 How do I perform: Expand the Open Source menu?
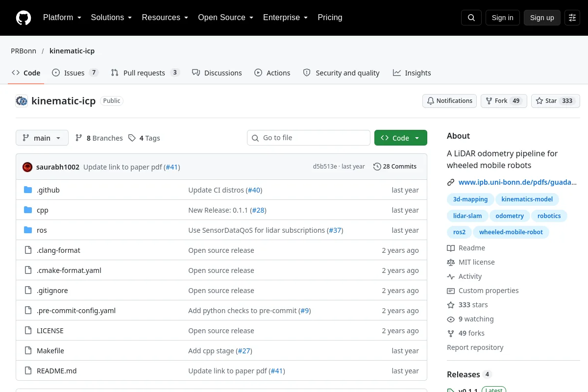click(225, 18)
